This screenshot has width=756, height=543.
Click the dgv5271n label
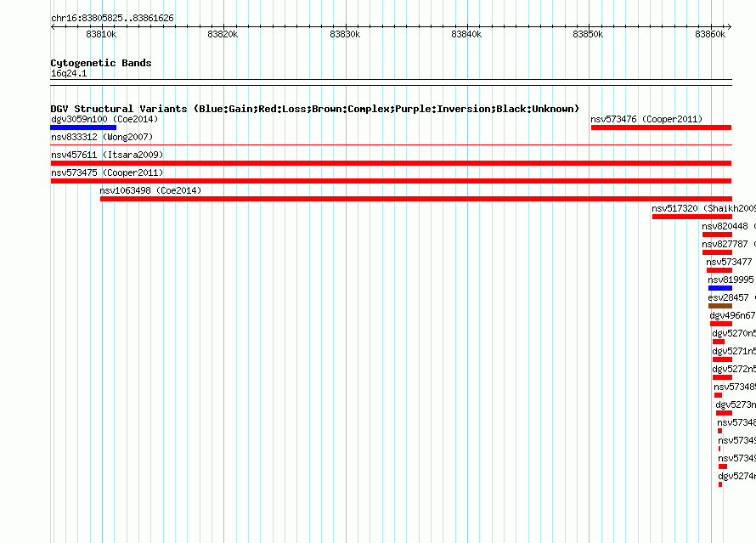click(x=734, y=351)
